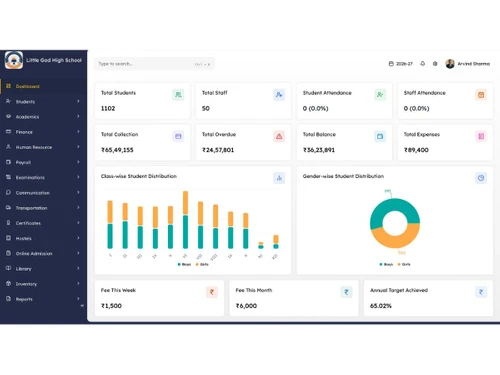Screen dimensions: 500x375
Task: Open the notifications bell icon
Action: 423,63
